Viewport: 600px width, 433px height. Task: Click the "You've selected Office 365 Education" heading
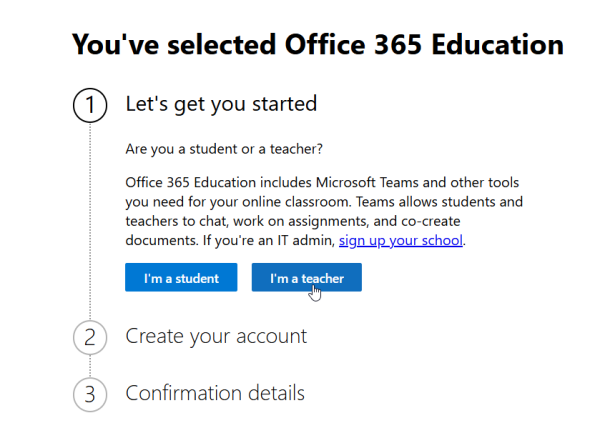tap(318, 45)
